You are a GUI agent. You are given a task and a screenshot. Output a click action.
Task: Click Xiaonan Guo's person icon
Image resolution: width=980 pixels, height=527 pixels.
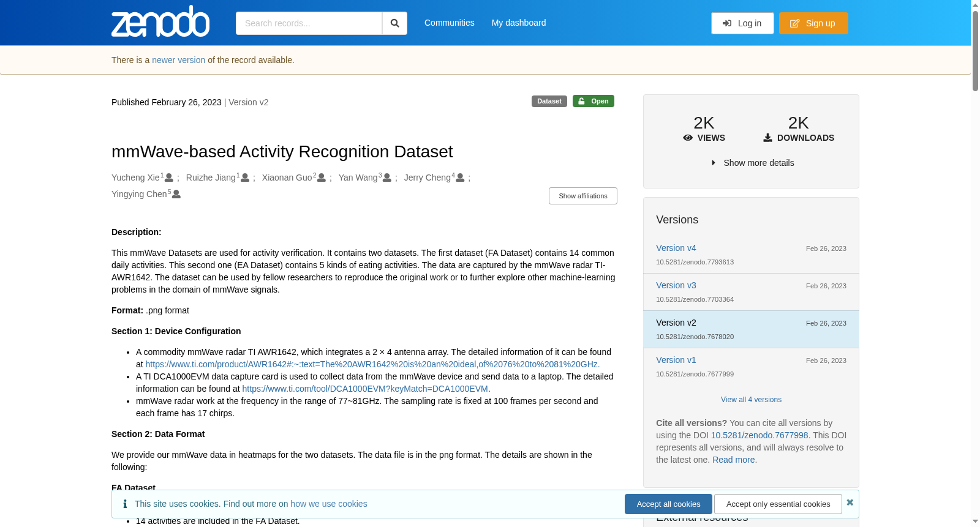322,178
